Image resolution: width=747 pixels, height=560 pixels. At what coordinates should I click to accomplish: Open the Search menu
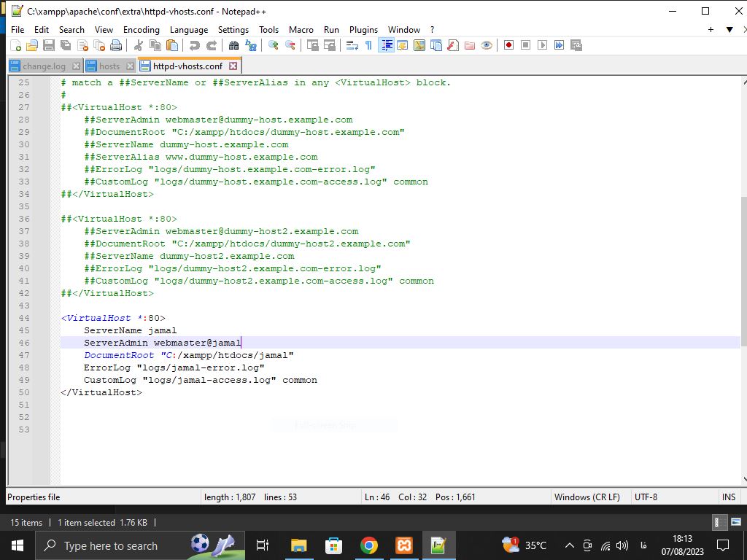(x=71, y=29)
